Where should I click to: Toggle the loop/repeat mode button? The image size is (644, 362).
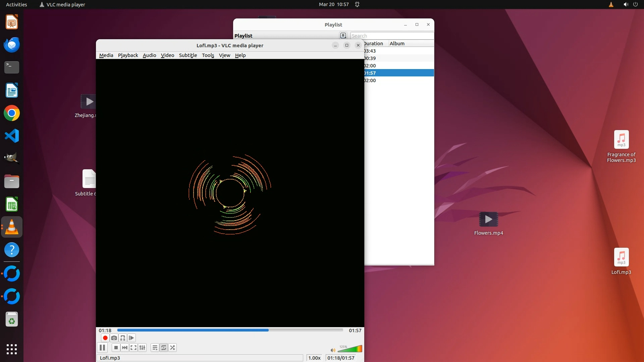click(x=164, y=348)
